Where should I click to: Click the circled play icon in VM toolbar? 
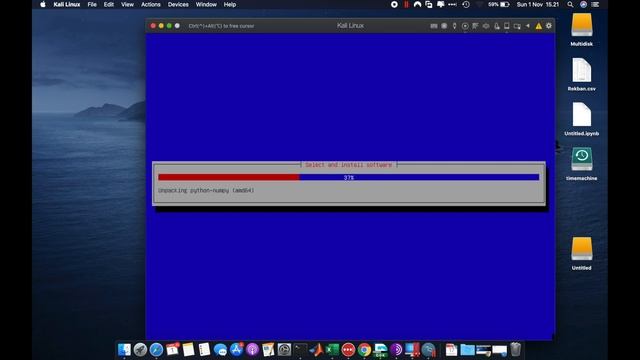click(465, 26)
